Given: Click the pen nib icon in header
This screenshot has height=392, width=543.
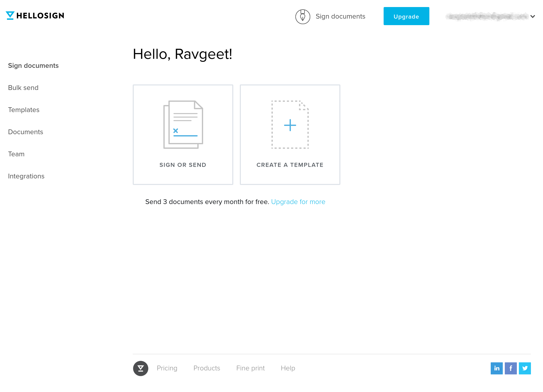Looking at the screenshot, I should tap(303, 17).
